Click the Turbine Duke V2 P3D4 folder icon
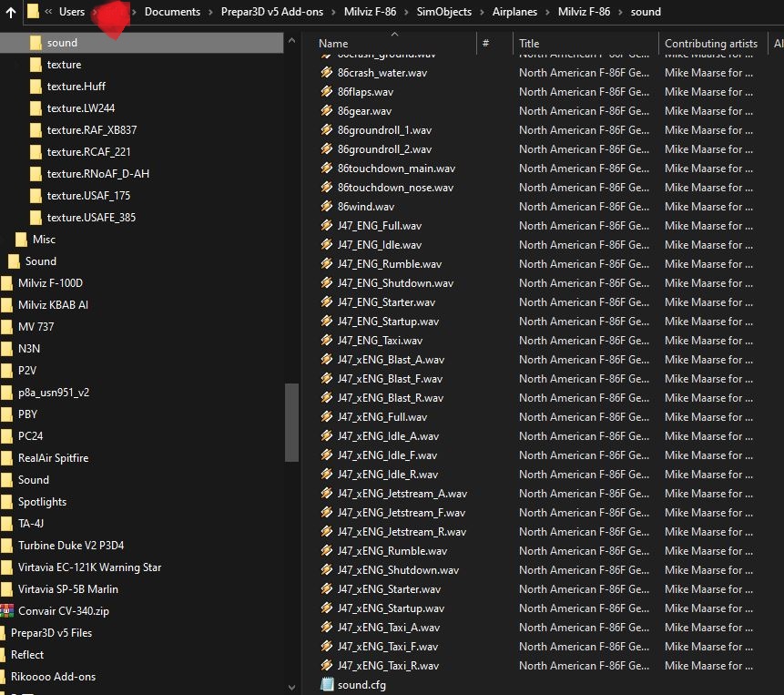Viewport: 784px width, 695px height. tap(6, 545)
